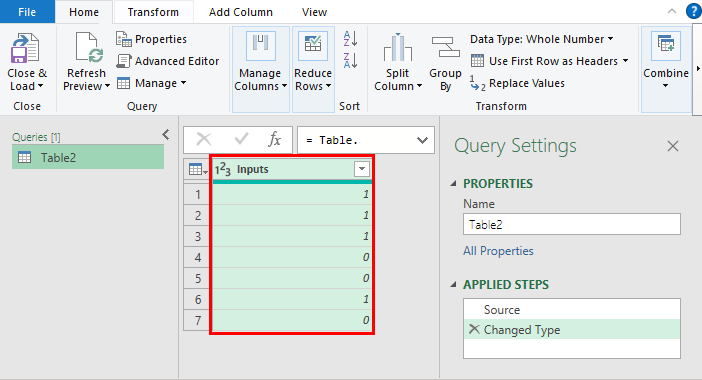This screenshot has height=380, width=702.
Task: Click the Inputs cell in row 6
Action: (x=292, y=299)
